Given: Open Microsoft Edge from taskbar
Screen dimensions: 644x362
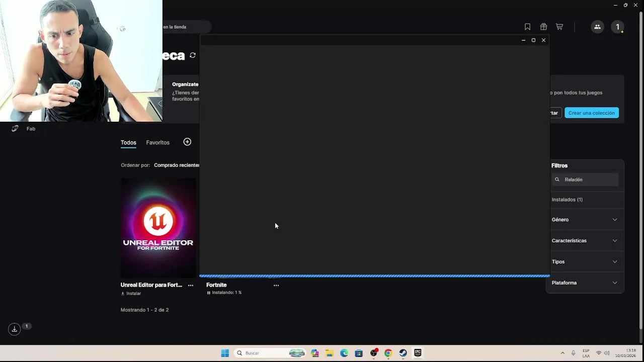Looking at the screenshot, I should pos(344,353).
